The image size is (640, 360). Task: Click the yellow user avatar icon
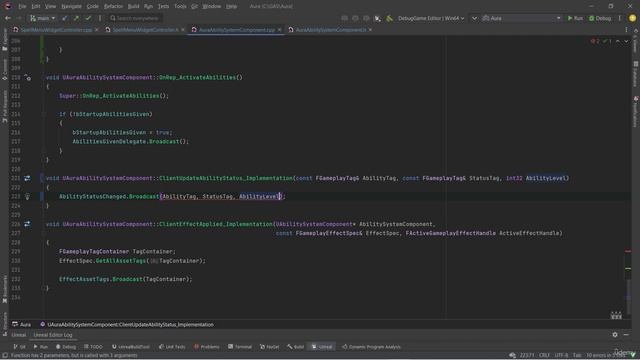click(x=632, y=18)
